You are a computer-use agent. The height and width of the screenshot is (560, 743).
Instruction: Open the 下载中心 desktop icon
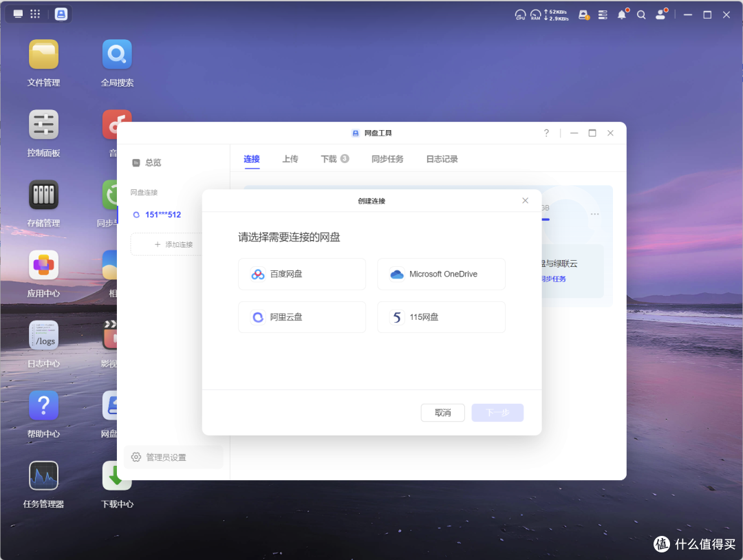116,475
